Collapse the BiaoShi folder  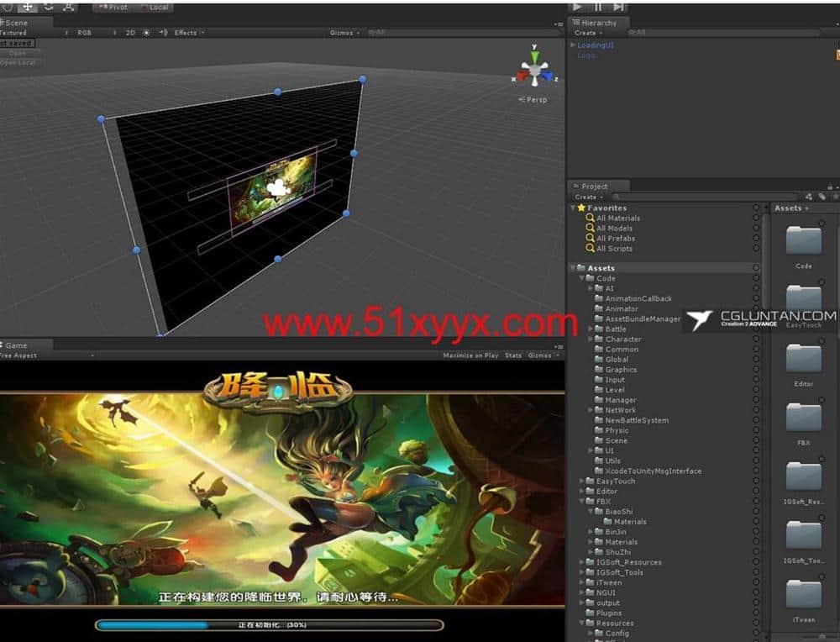[591, 511]
